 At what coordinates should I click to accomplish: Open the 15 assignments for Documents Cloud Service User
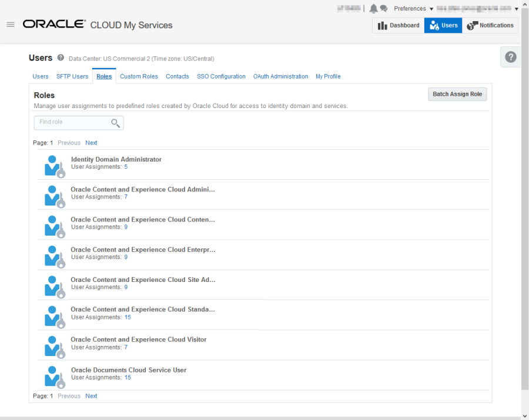point(128,377)
